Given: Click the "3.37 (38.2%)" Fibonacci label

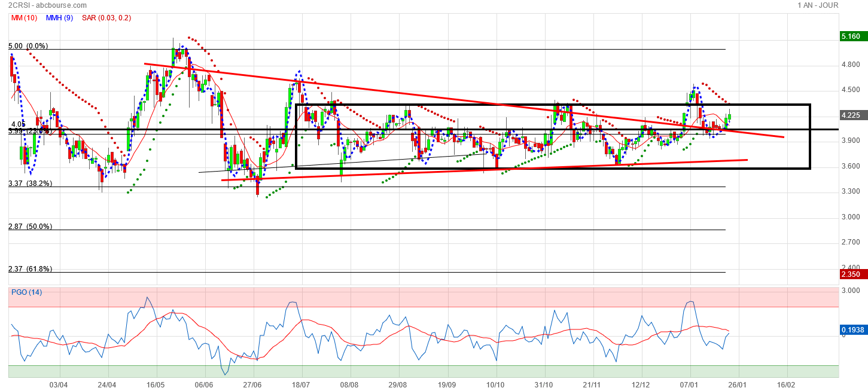Looking at the screenshot, I should [30, 184].
